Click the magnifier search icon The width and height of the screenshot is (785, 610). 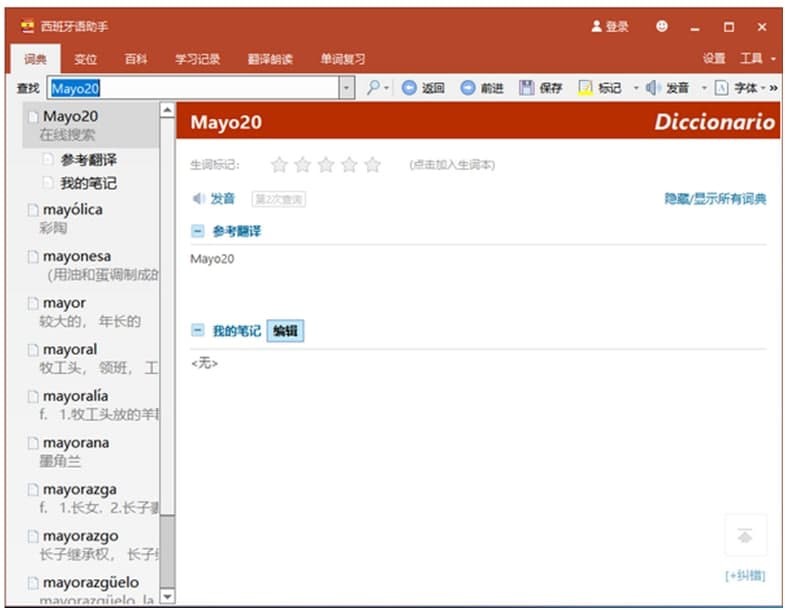tap(373, 88)
